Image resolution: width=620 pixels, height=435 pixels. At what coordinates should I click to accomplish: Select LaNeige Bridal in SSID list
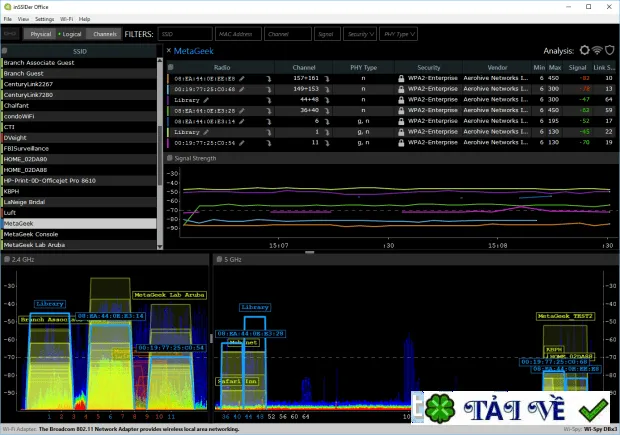tap(79, 202)
